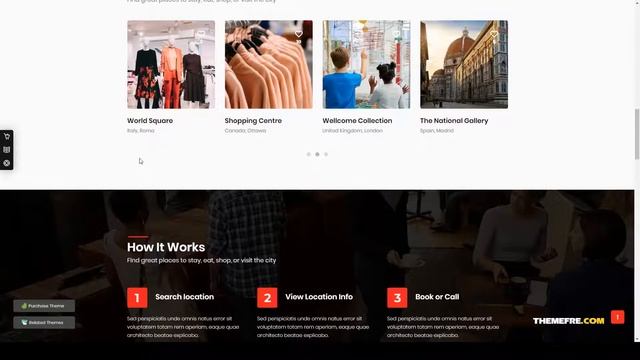640x360 pixels.
Task: Open the World Square title link
Action: click(150, 121)
